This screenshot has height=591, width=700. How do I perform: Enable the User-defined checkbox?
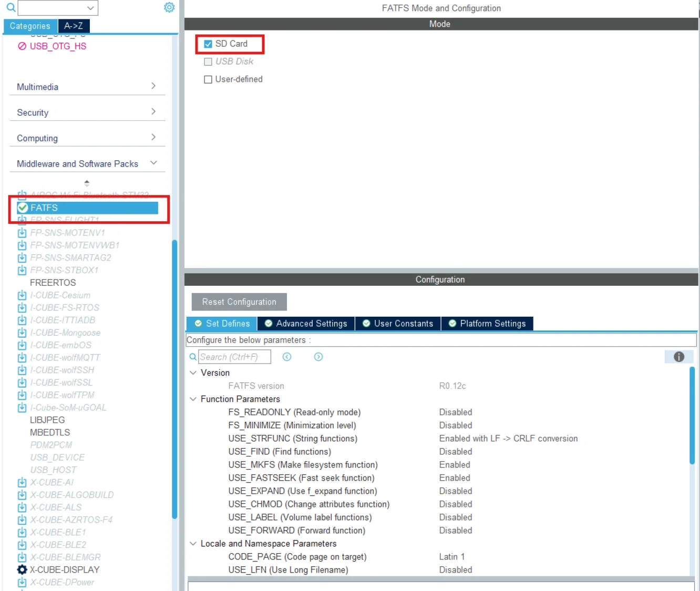tap(208, 79)
